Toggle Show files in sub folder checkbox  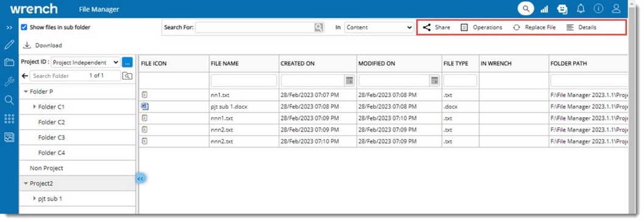pyautogui.click(x=24, y=27)
